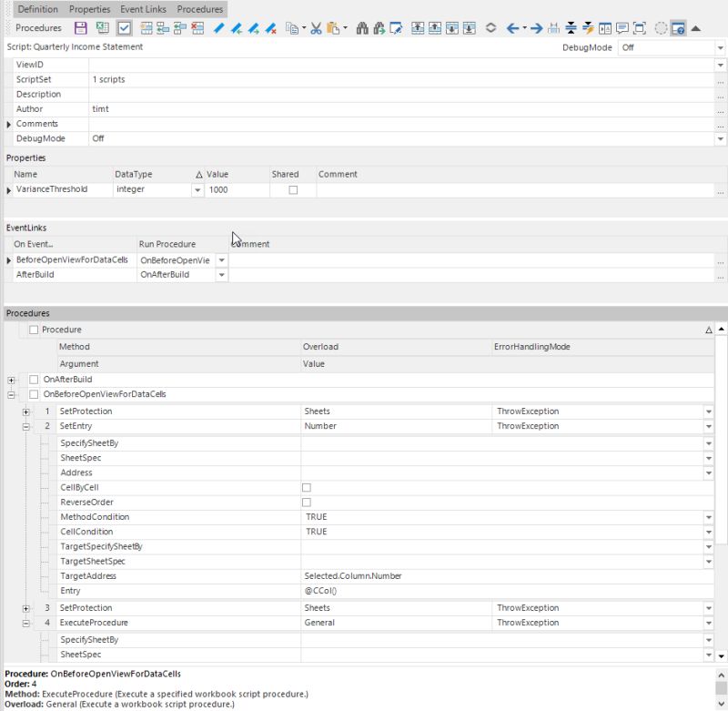728x711 pixels.
Task: Click the blue back arrow icon
Action: coord(512,28)
